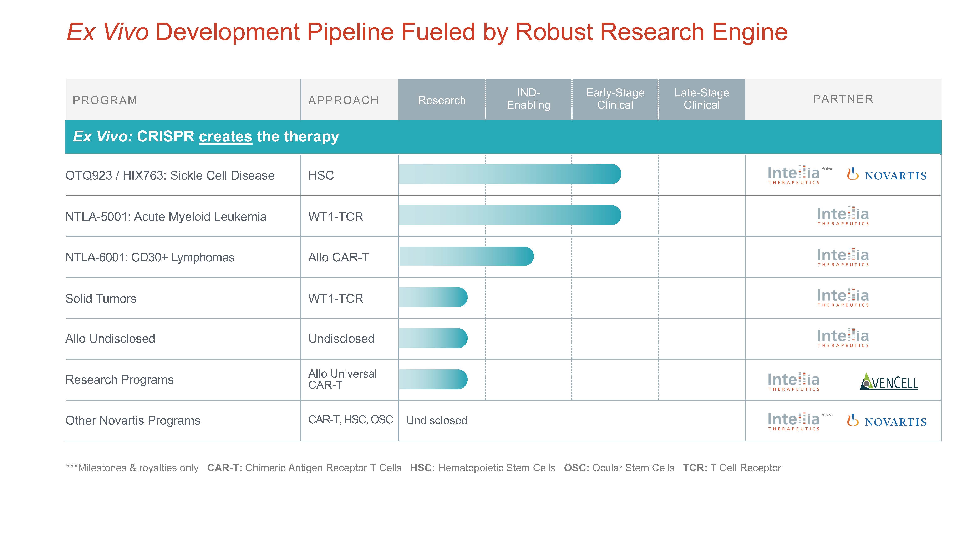
Task: Click the OTQ923 / HIX763 Sickle Cell progress bar
Action: pos(510,174)
